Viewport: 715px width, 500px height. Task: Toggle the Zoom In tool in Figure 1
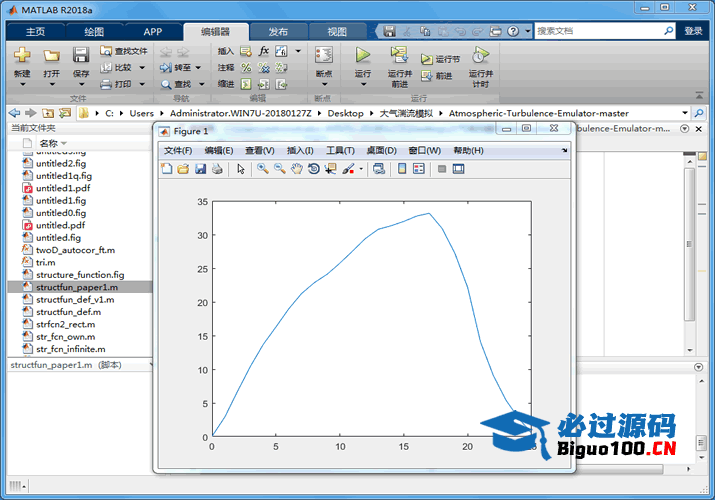coord(263,169)
